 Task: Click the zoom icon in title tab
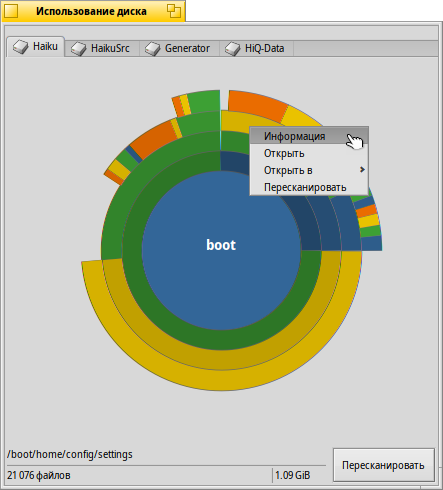click(174, 11)
